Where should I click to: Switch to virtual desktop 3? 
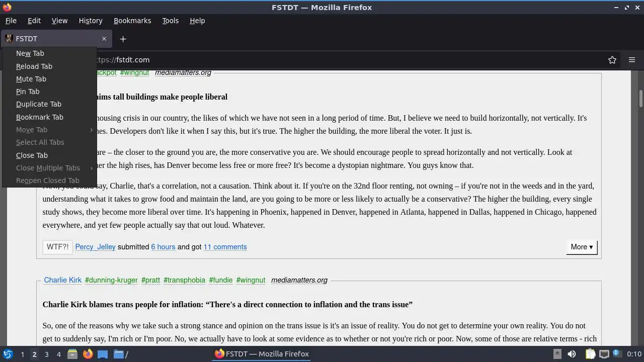[x=46, y=354]
